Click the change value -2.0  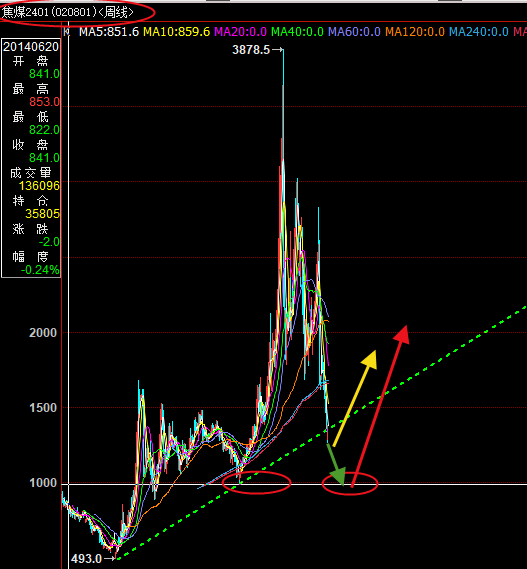coord(49,241)
